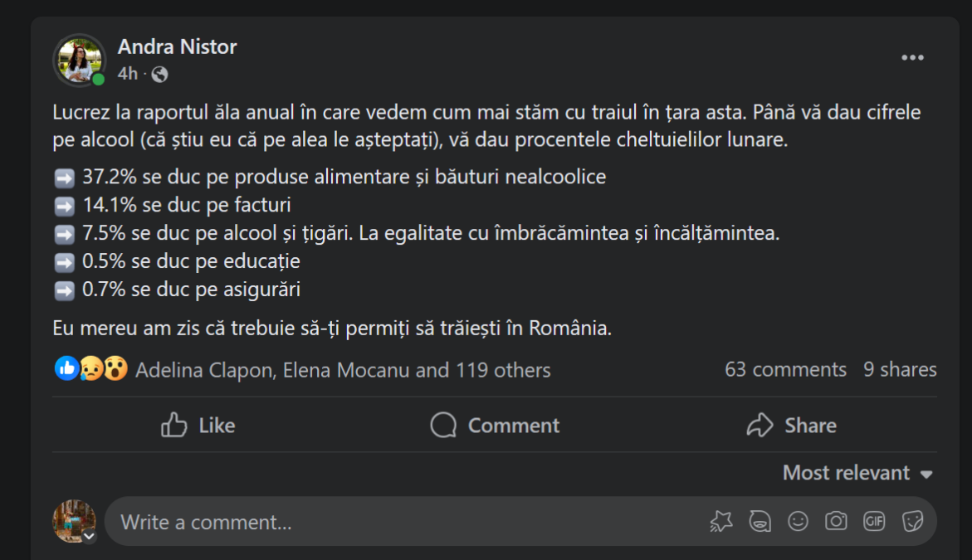Open the emoji picker in comment box

(x=798, y=521)
